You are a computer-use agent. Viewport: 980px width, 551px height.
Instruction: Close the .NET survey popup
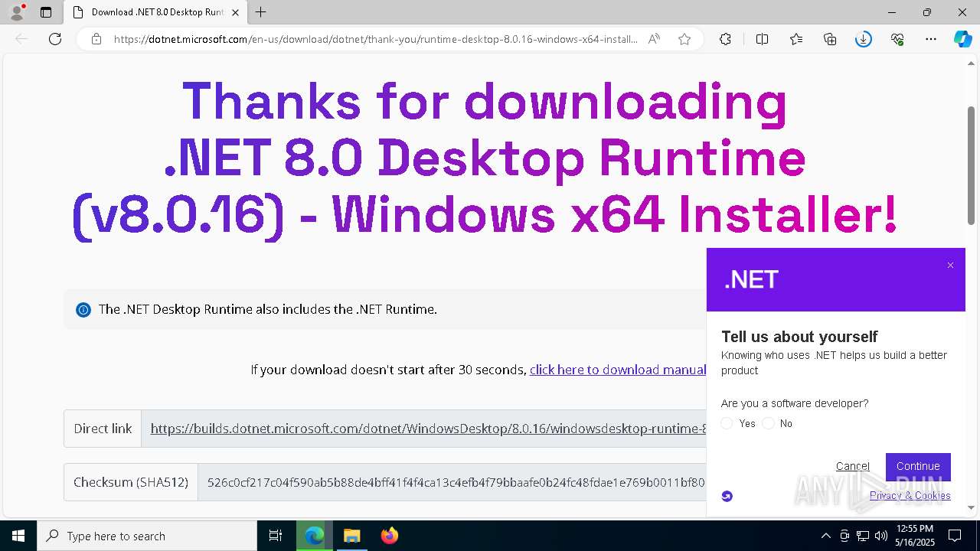click(950, 266)
